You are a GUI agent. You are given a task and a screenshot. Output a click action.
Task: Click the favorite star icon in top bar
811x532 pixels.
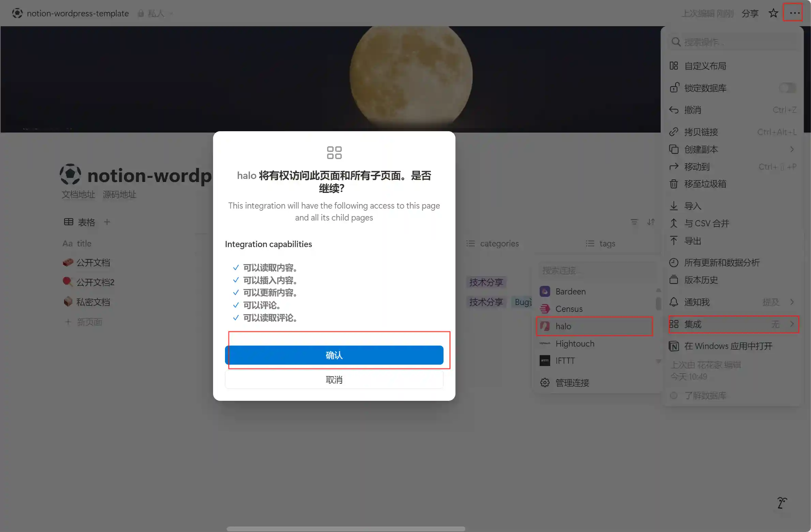(x=773, y=13)
